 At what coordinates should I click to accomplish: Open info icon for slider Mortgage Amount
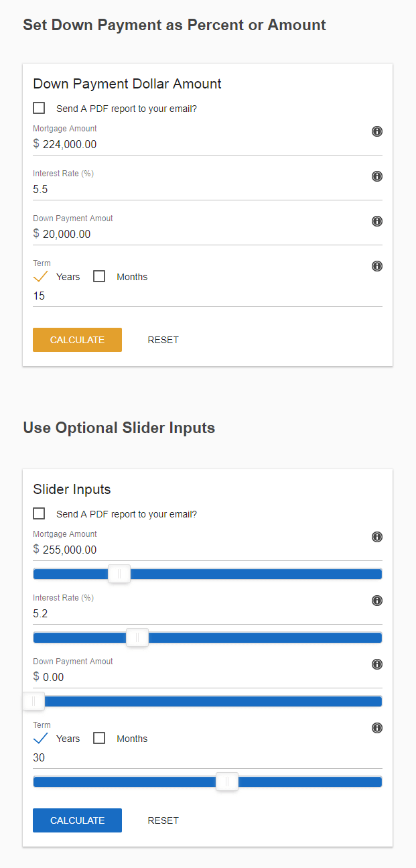377,537
